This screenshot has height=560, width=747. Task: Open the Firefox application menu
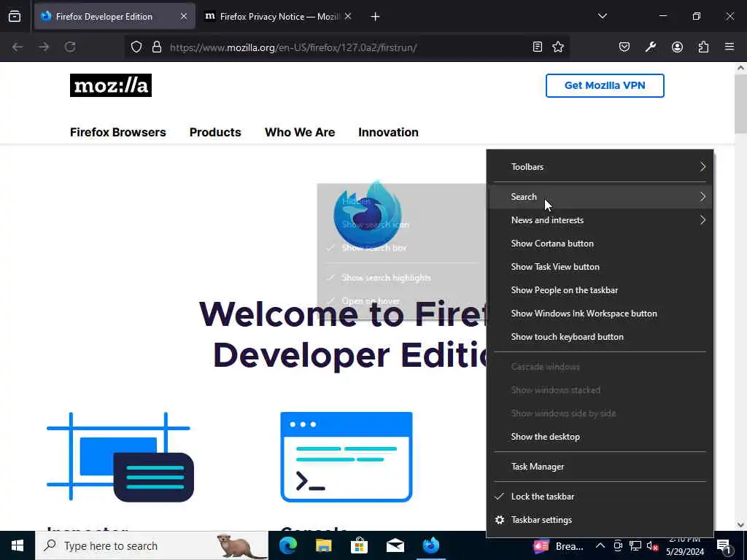(729, 47)
